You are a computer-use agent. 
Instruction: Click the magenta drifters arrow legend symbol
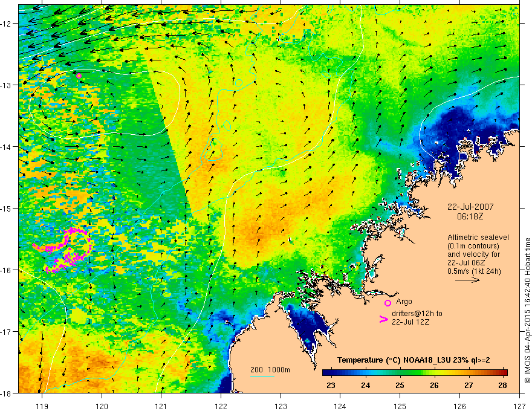tap(384, 319)
